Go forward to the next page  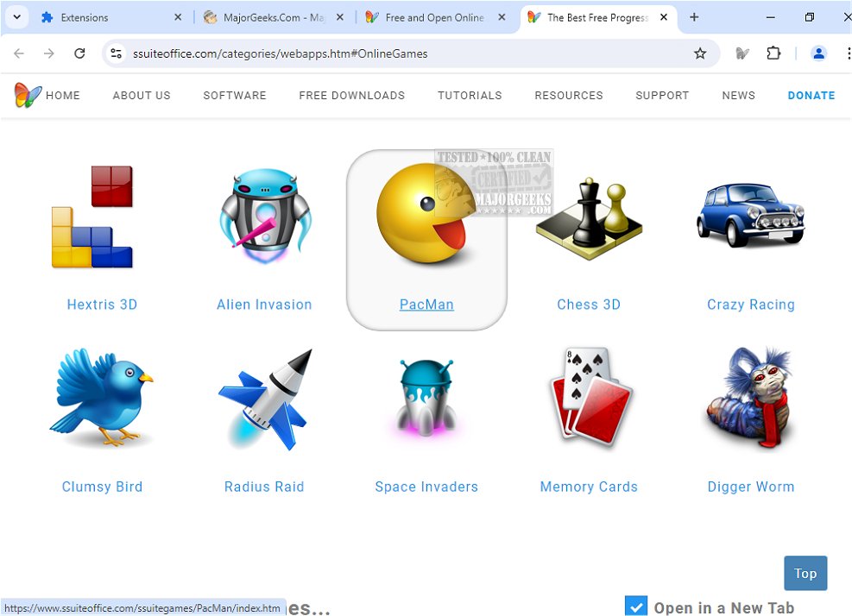[x=49, y=53]
